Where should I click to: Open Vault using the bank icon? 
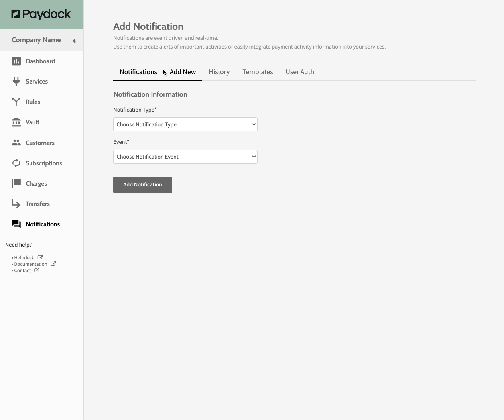(16, 122)
